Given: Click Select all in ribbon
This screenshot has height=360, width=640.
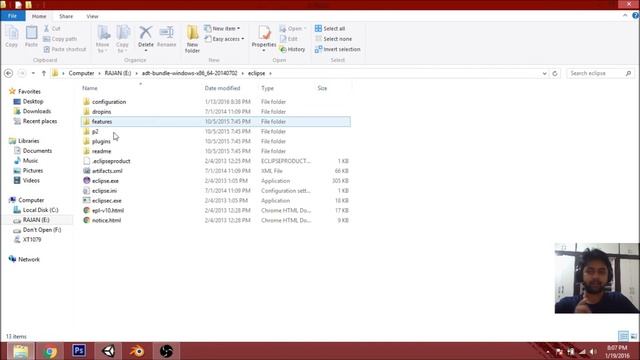Looking at the screenshot, I should (330, 29).
